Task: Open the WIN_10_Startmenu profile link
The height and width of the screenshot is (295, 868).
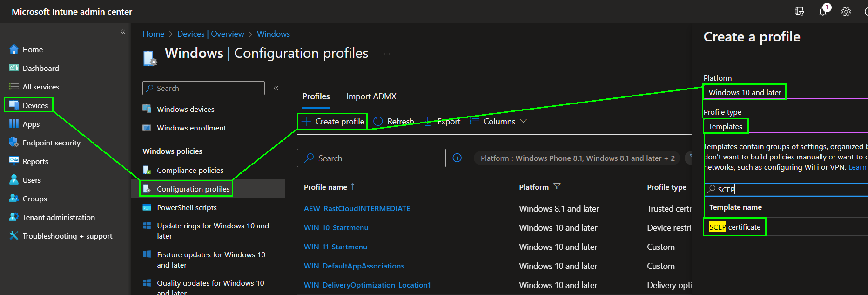Action: click(336, 227)
